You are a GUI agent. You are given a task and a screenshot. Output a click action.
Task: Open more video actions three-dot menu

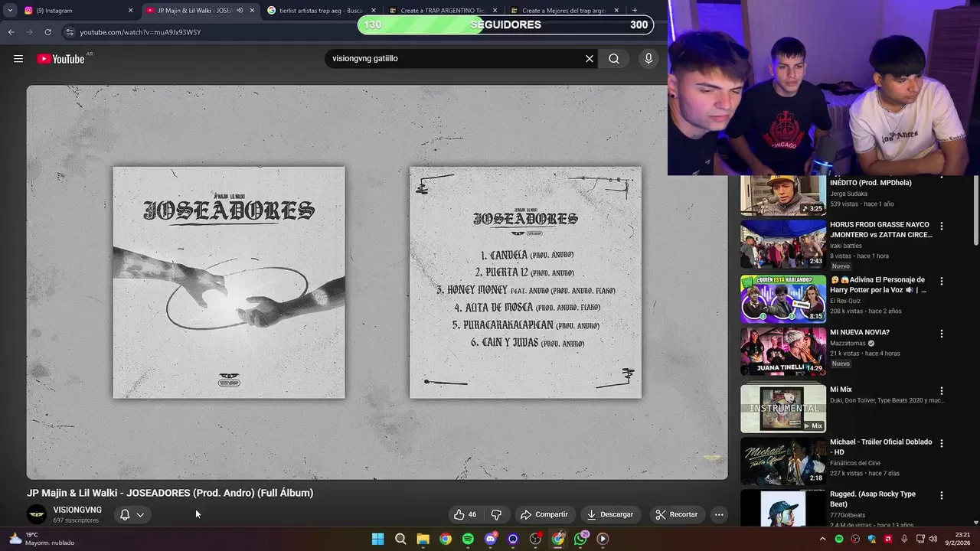(719, 514)
